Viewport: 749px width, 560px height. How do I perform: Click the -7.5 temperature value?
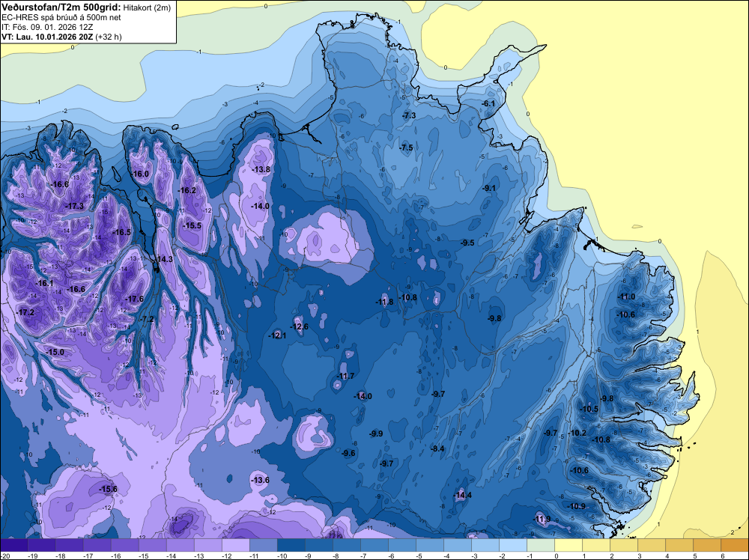click(405, 147)
